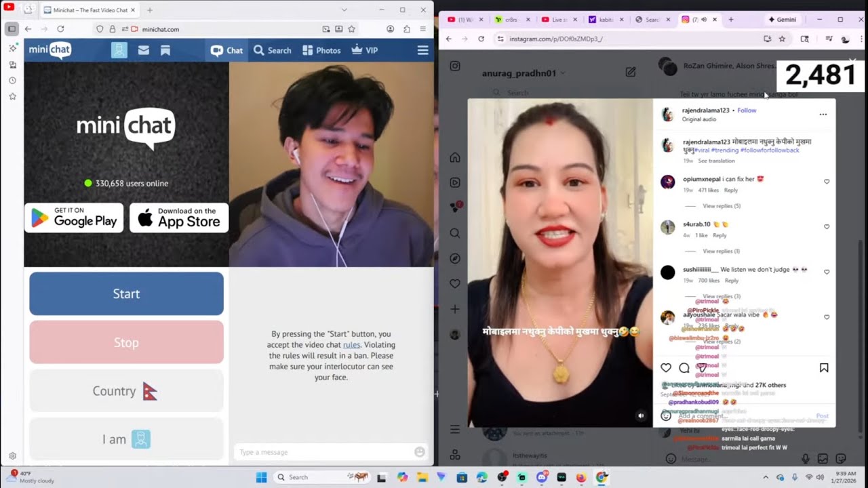Screen dimensions: 868x488
Task: Open the Gemini button in Chrome
Action: point(782,20)
